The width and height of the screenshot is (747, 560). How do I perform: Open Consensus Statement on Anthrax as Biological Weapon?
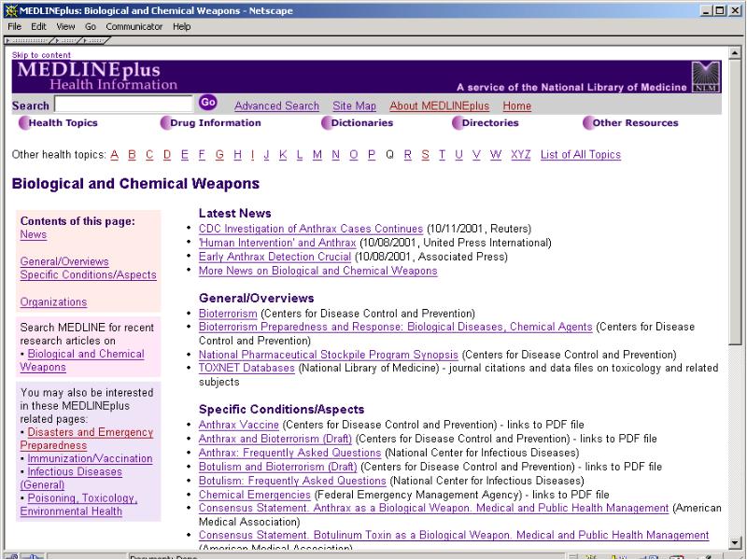click(x=433, y=508)
